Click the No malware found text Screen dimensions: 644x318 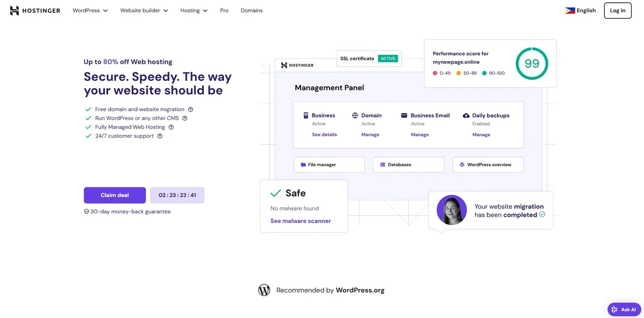tap(295, 208)
